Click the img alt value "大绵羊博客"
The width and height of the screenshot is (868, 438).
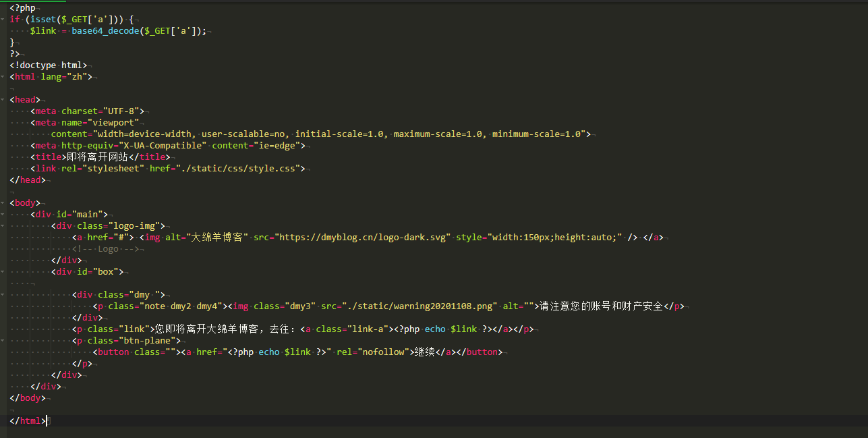(217, 238)
